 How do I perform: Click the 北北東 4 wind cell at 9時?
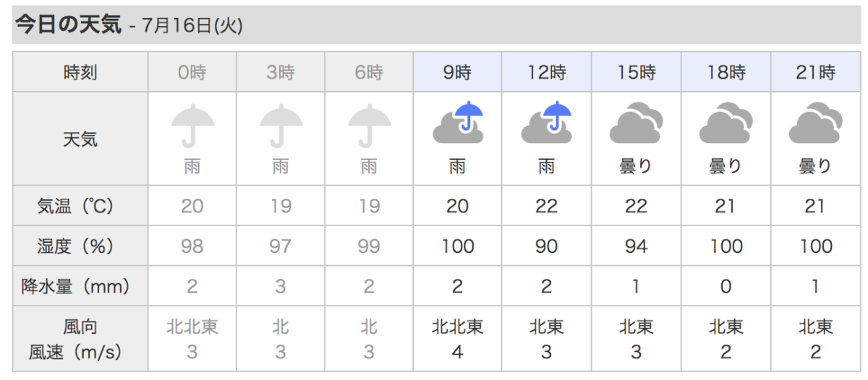(x=458, y=340)
